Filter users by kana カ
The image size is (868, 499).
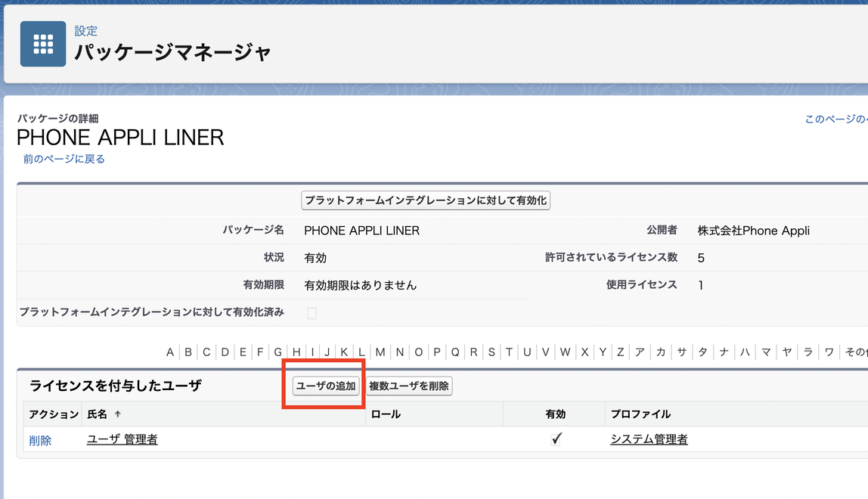pos(661,352)
